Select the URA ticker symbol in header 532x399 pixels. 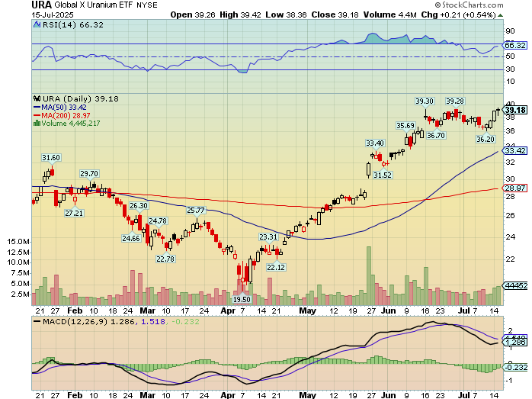[x=41, y=5]
